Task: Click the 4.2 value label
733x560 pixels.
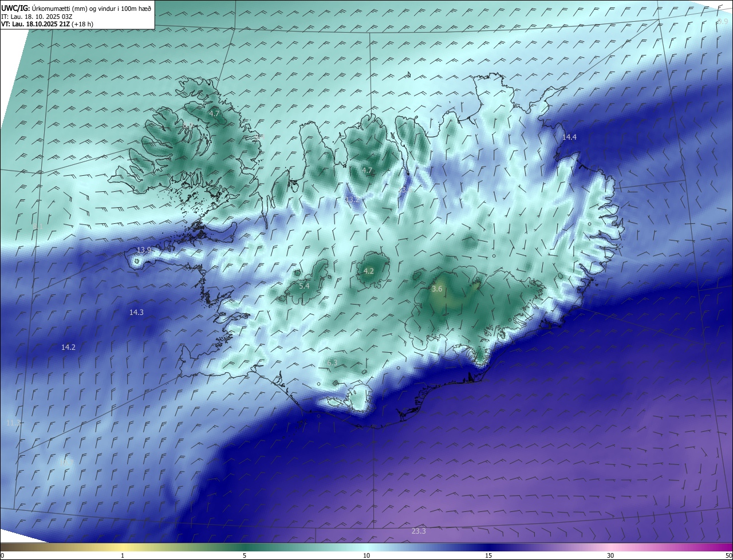Action: point(369,271)
